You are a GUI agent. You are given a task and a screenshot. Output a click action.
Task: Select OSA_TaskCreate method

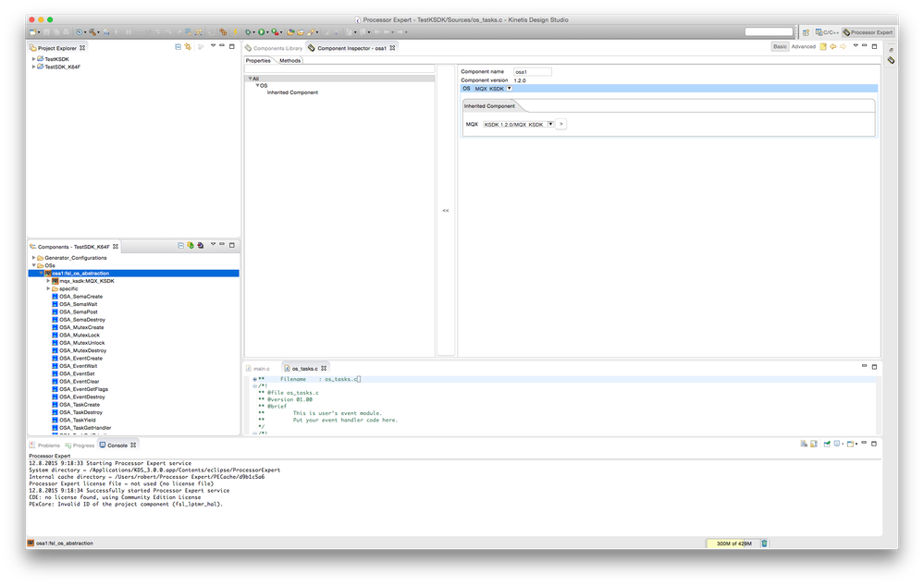tap(79, 405)
